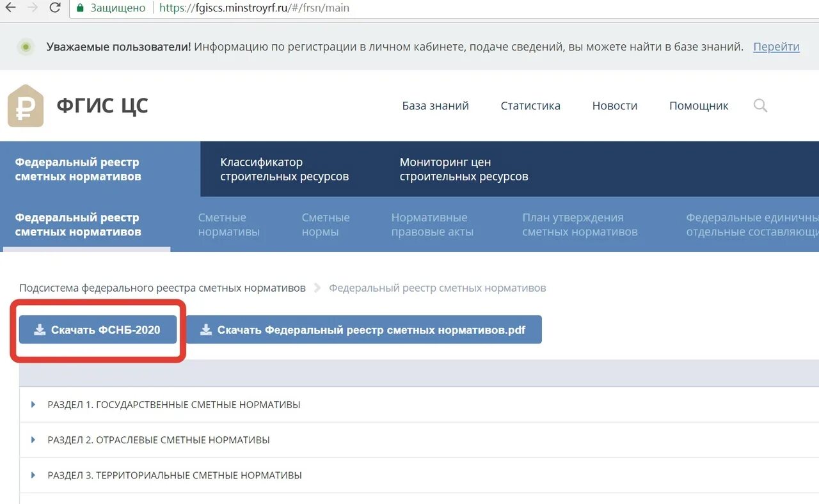Click breadcrumb Подсистема федерального реестра сметных нормативов
This screenshot has height=504, width=819.
pos(163,288)
